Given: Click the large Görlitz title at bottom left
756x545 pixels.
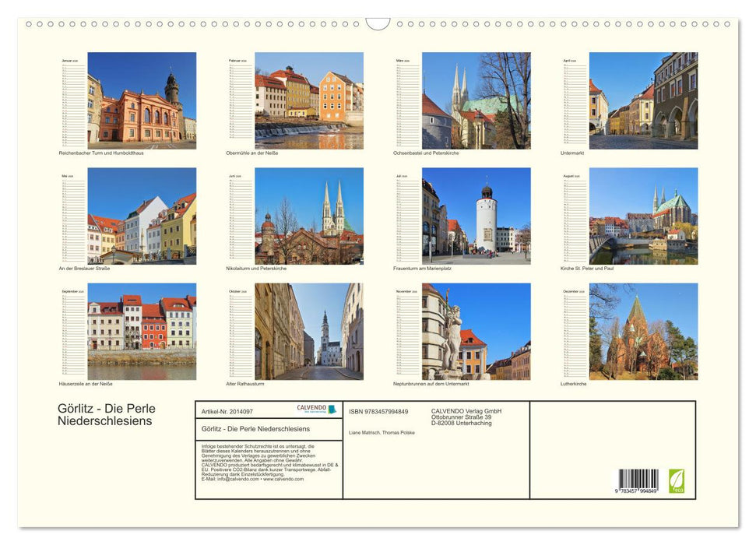Looking at the screenshot, I should (107, 414).
